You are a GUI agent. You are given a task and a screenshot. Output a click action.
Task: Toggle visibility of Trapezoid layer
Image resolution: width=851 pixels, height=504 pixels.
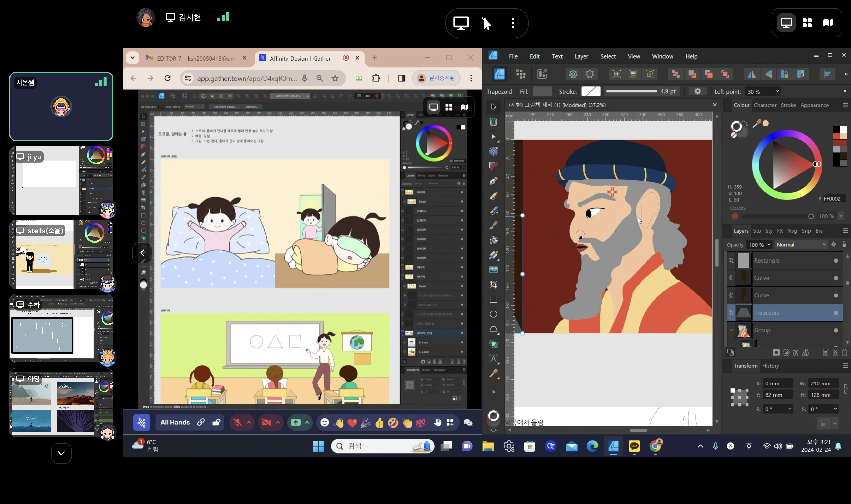836,313
